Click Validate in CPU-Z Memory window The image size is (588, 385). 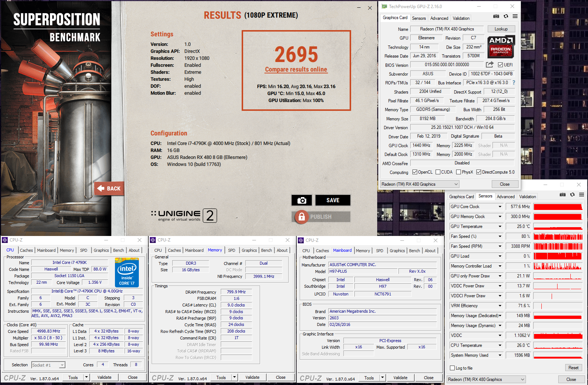(252, 377)
